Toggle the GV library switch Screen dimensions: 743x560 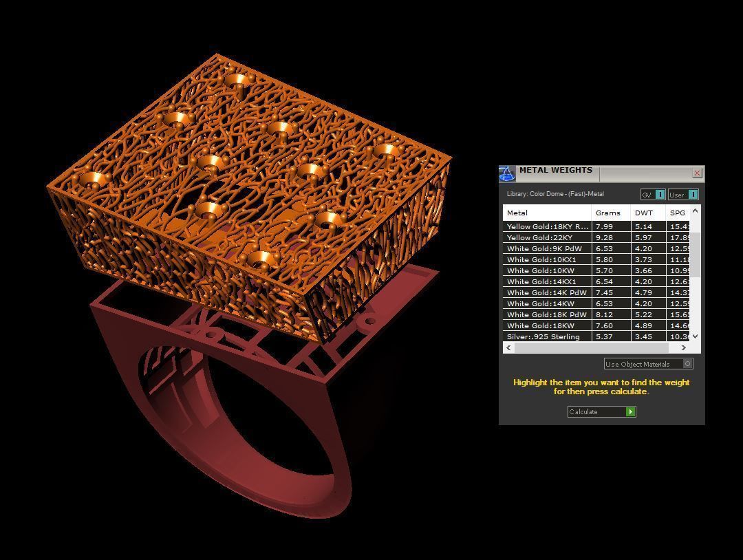pyautogui.click(x=653, y=195)
